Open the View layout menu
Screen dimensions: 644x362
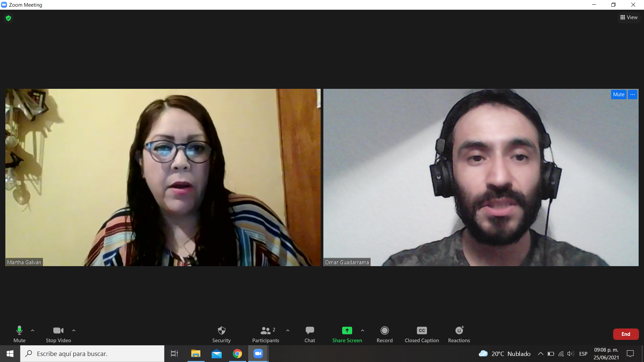[629, 17]
